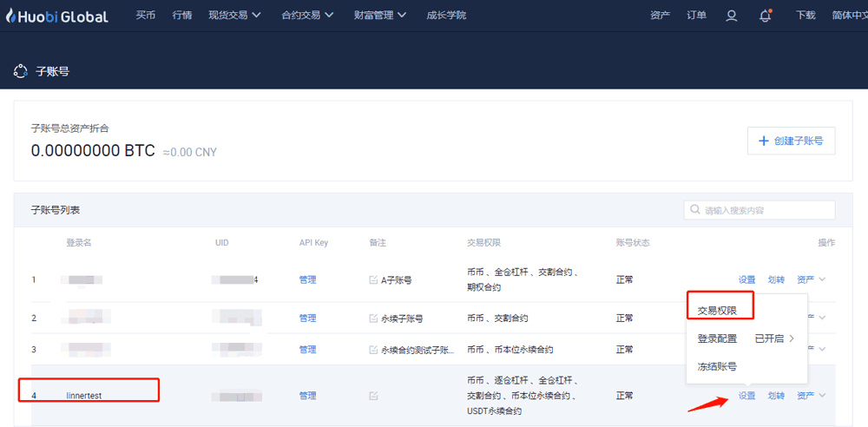This screenshot has width=868, height=427.
Task: Click the A子账号 note text
Action: [397, 279]
